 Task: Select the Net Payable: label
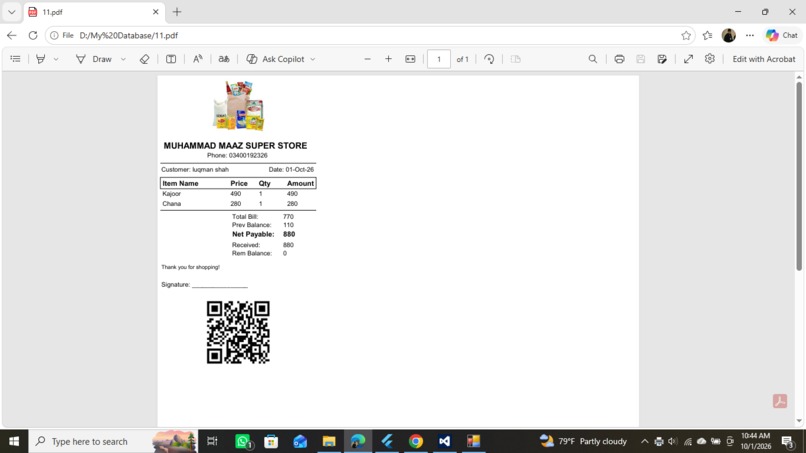[x=253, y=234]
